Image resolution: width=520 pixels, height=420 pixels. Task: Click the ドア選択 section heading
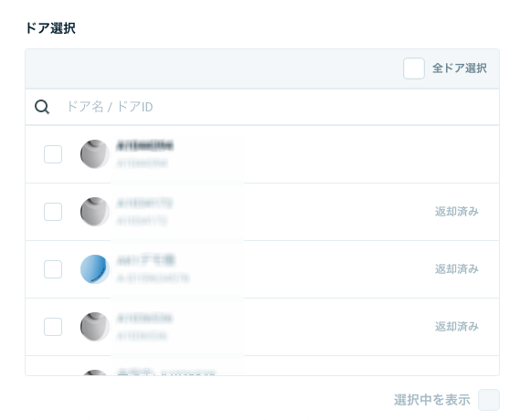(x=50, y=28)
